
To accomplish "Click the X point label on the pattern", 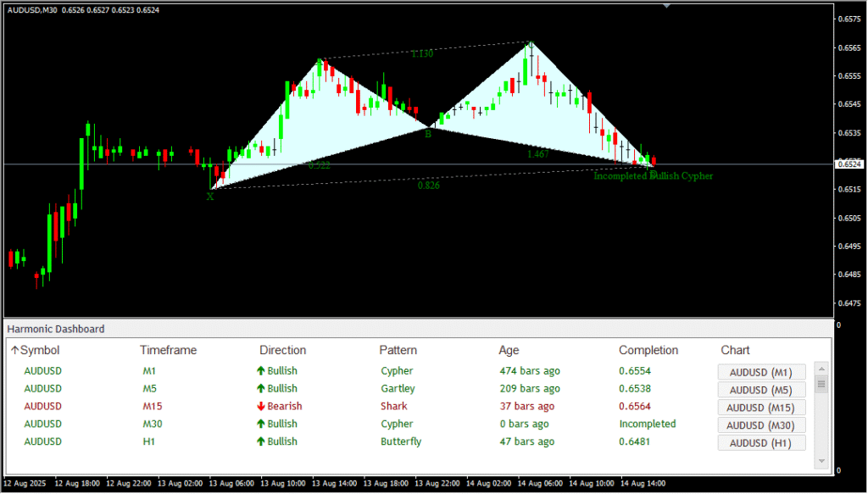I will [210, 196].
